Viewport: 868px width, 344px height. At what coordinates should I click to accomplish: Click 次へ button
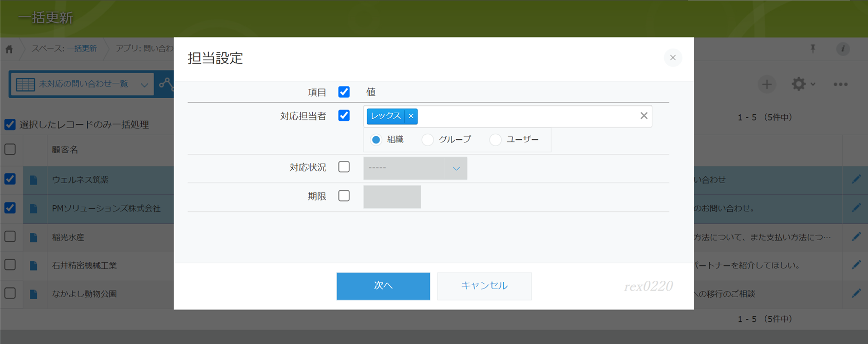click(x=383, y=286)
